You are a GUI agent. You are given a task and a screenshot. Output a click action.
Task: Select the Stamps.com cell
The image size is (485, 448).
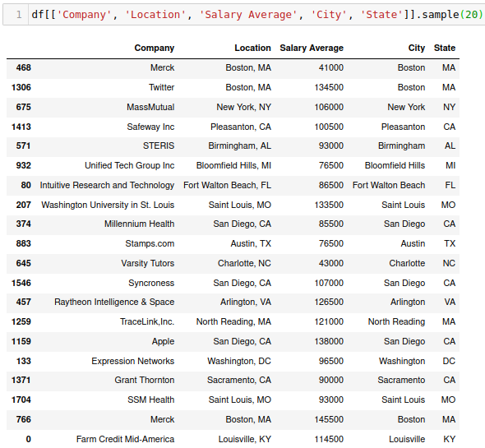(150, 243)
